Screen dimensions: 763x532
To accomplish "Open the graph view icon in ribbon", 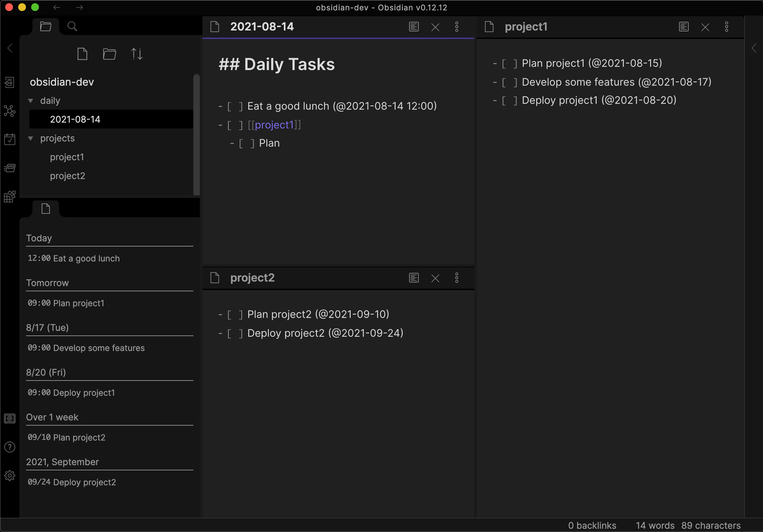I will point(10,111).
